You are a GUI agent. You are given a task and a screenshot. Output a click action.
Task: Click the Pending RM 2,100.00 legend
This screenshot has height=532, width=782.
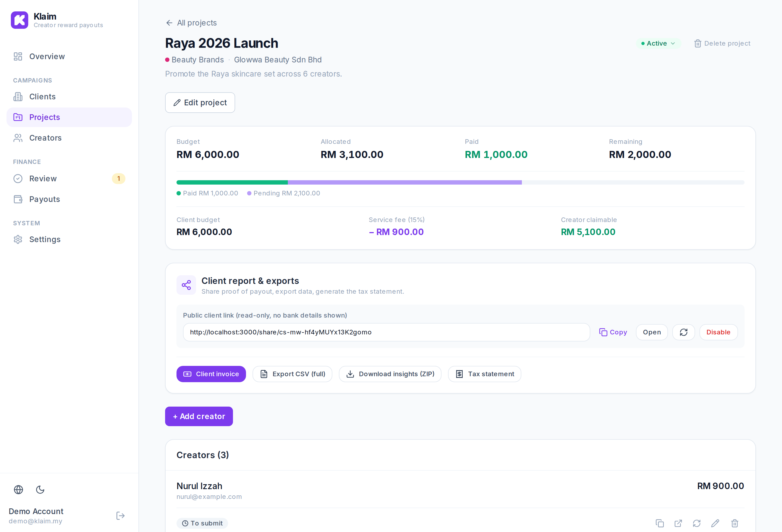[283, 193]
